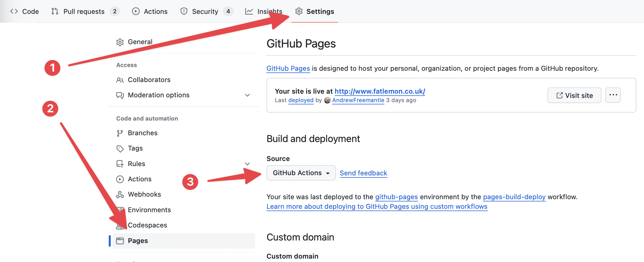Click the Webhooks icon
The height and width of the screenshot is (262, 644).
(x=120, y=194)
